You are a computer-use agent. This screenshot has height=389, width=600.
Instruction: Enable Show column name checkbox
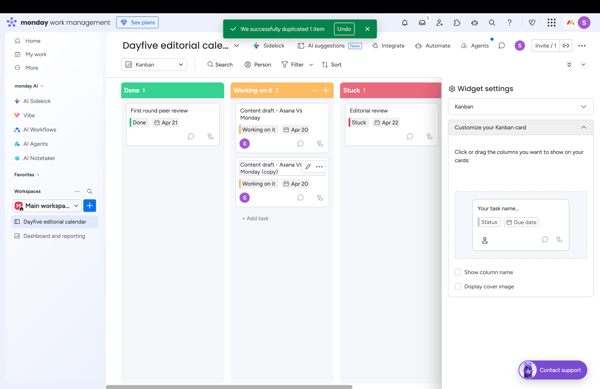pos(458,272)
